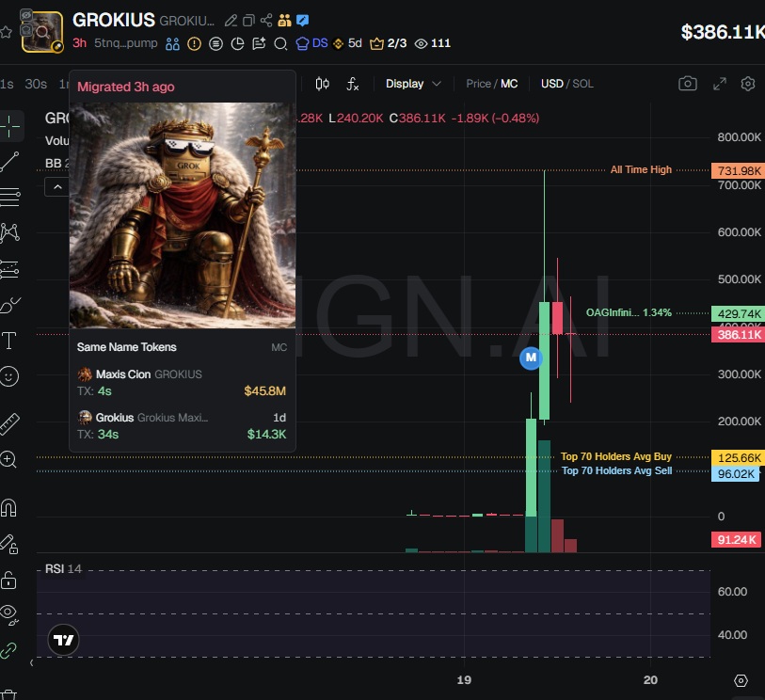This screenshot has width=765, height=700.
Task: Open the fx indicators menu
Action: coord(353,84)
